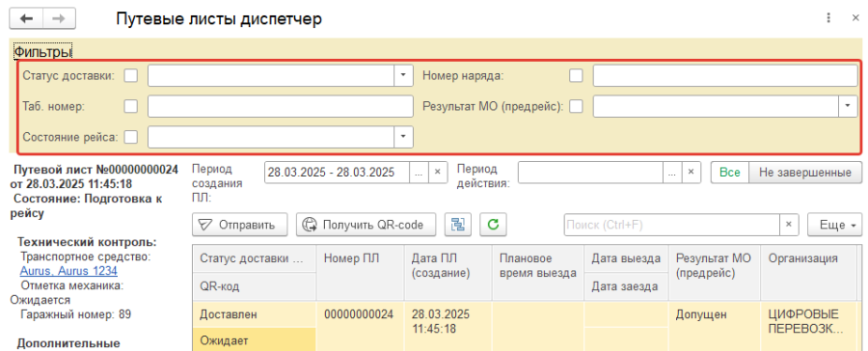This screenshot has width=868, height=351.
Task: Click the Отправить button
Action: (240, 225)
